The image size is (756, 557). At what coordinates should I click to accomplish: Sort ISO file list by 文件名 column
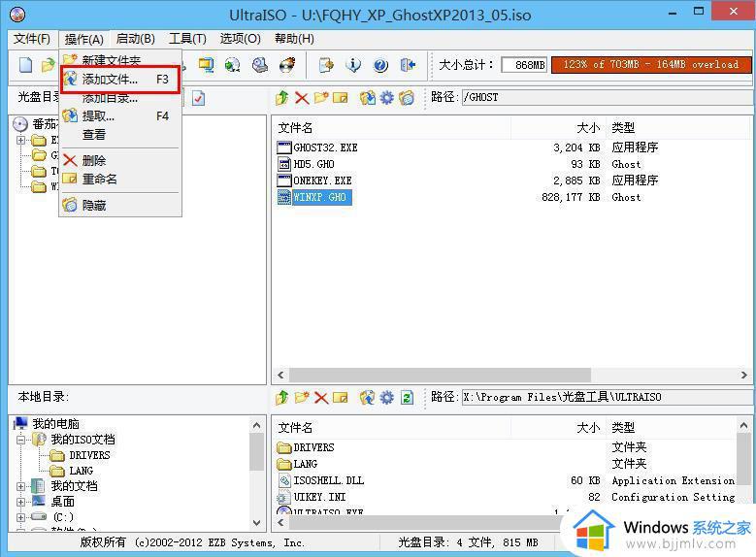coord(392,128)
